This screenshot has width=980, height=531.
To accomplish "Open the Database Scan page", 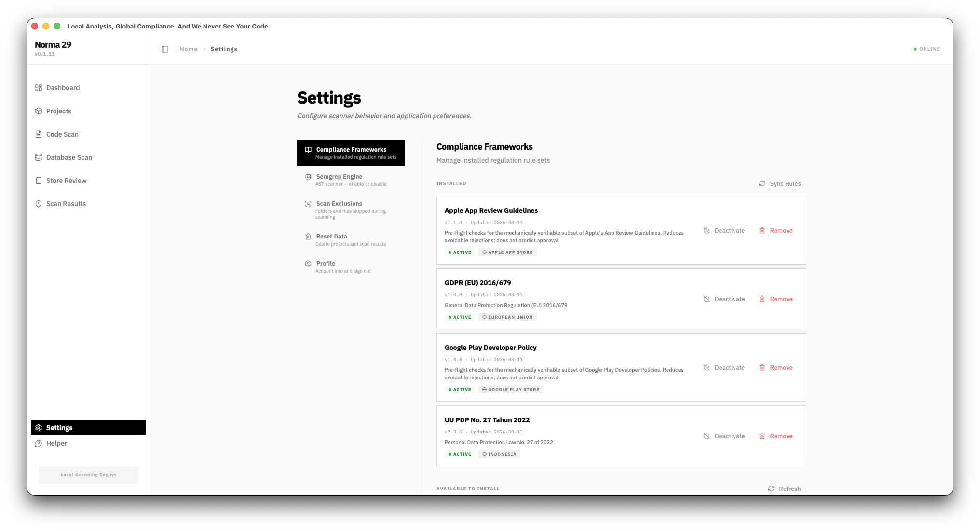I will [88, 157].
